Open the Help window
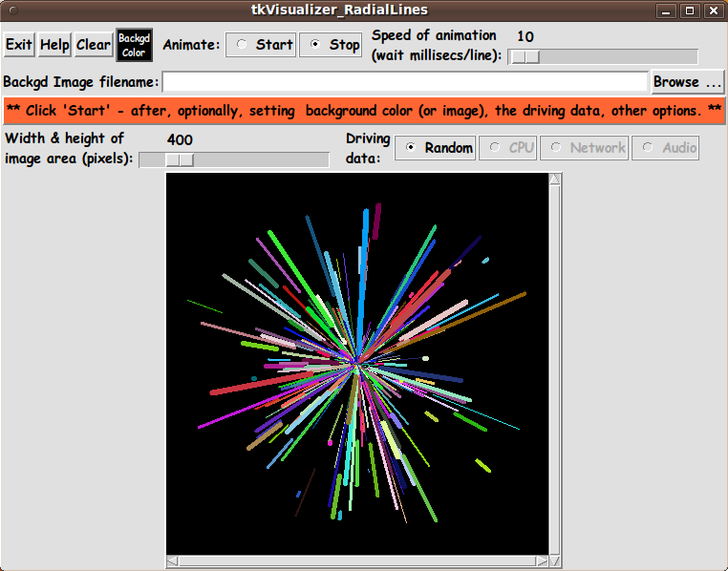This screenshot has height=571, width=728. coord(54,45)
